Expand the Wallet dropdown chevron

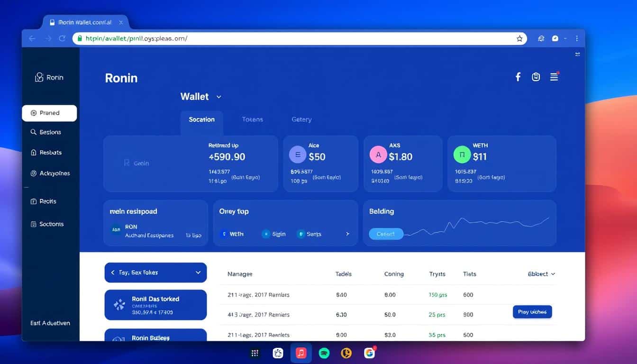[x=218, y=97]
